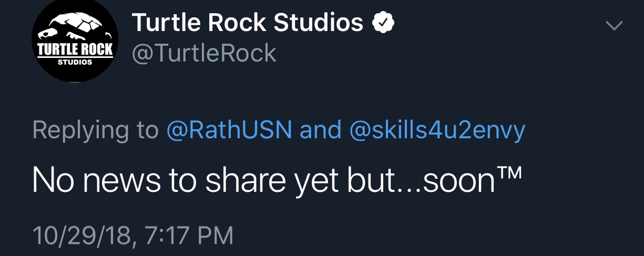Click the ellipsis in the tweet text
The width and height of the screenshot is (644, 256).
click(x=408, y=187)
